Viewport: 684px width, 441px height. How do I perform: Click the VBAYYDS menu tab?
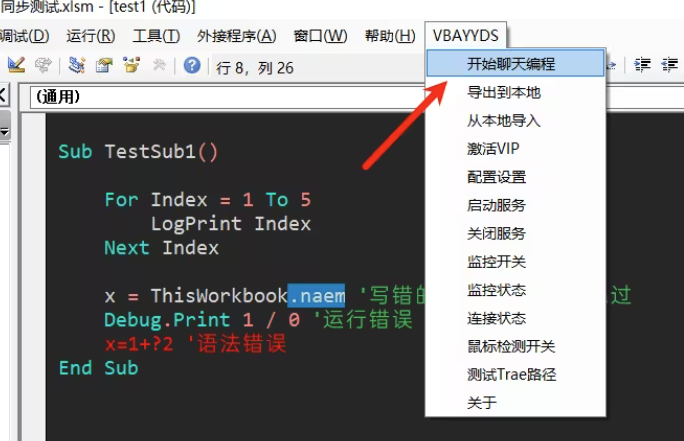pyautogui.click(x=465, y=35)
